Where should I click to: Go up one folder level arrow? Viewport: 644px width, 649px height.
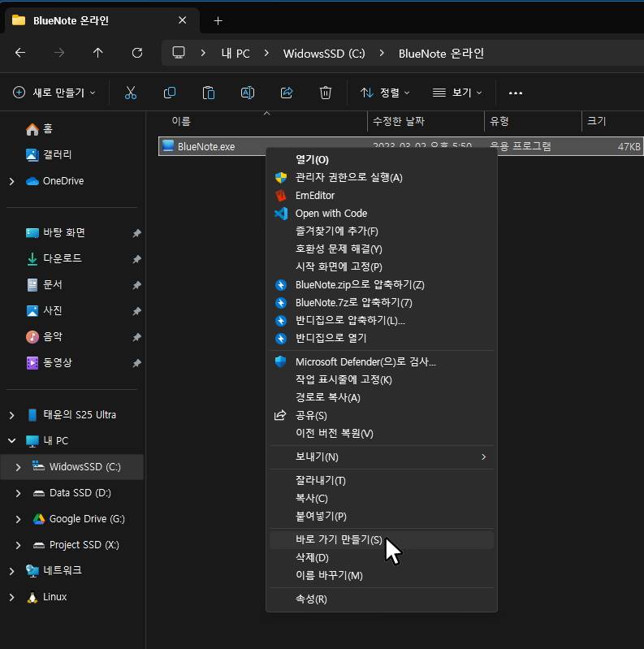tap(97, 53)
